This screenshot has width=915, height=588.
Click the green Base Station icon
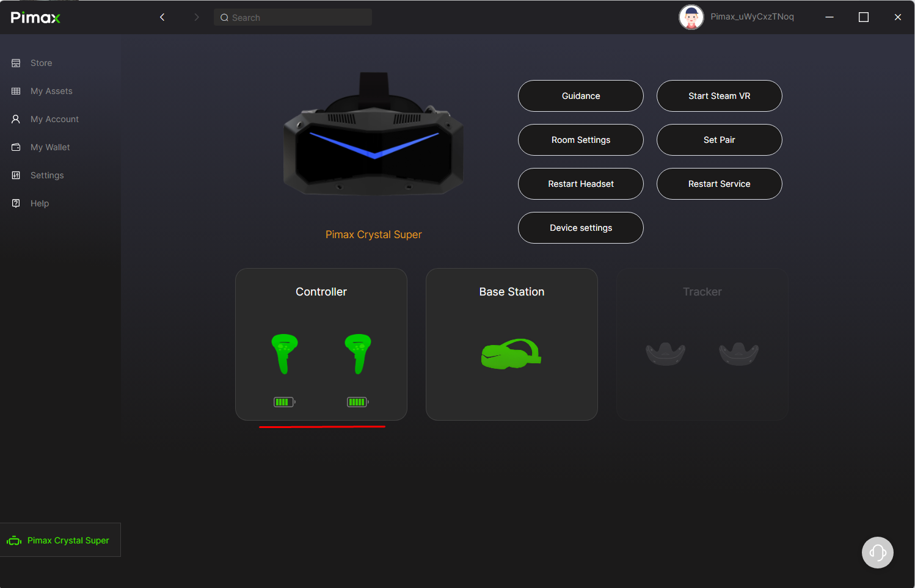point(511,354)
